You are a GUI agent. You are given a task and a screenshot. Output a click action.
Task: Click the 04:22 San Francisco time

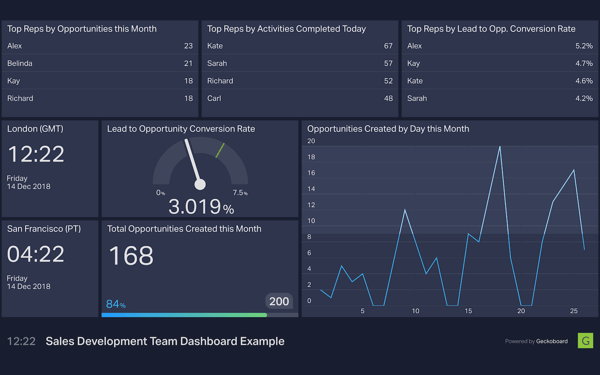[x=36, y=254]
